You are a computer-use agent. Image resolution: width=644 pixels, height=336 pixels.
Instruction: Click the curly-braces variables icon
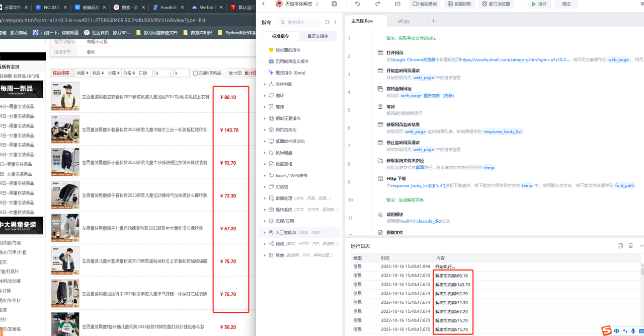(397, 4)
